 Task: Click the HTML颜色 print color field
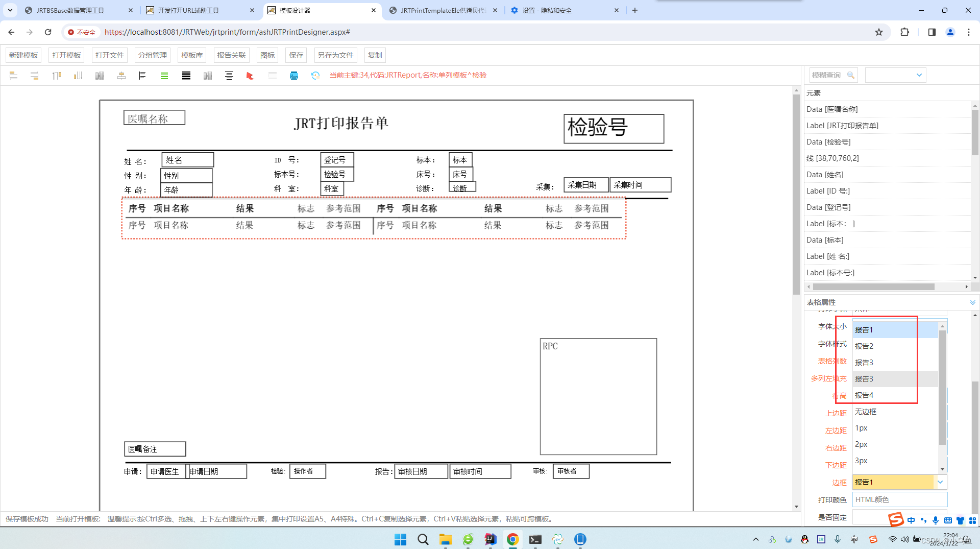(x=900, y=499)
